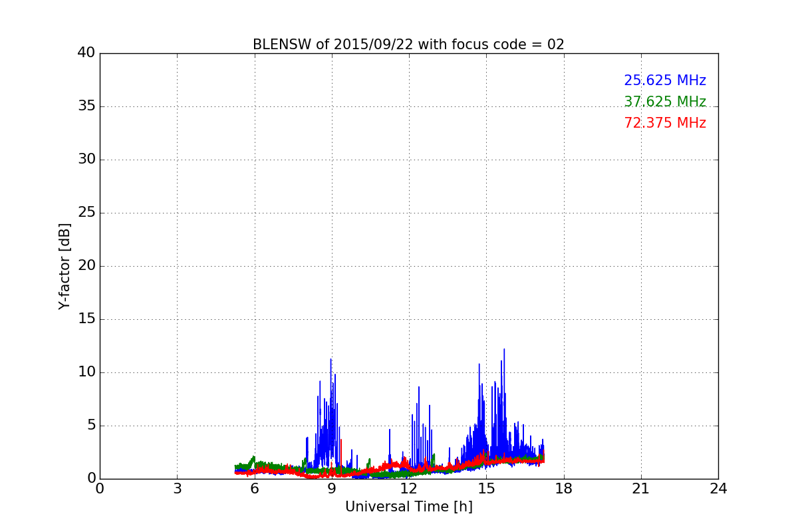The height and width of the screenshot is (532, 798).
Task: Click the y-axis tick label 10
Action: click(x=86, y=372)
